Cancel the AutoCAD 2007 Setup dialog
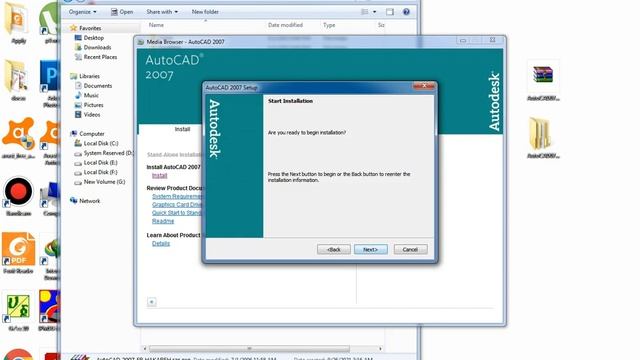This screenshot has height=360, width=640. (x=410, y=249)
